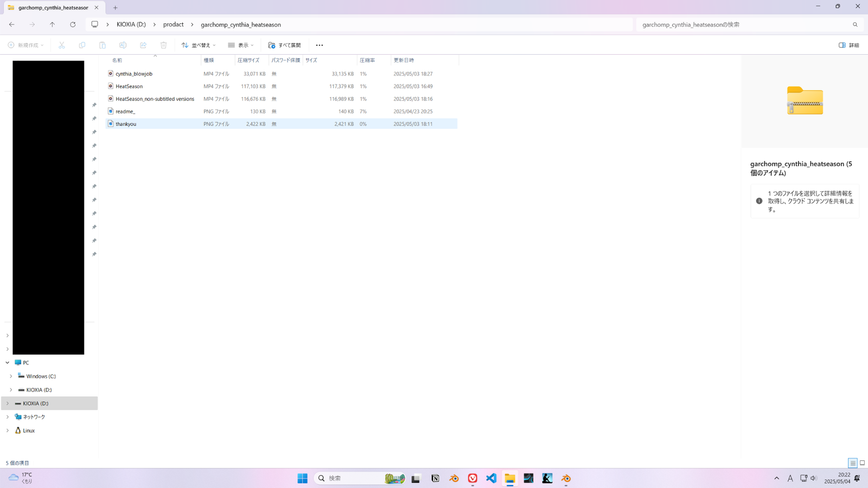Refresh the current folder view

coord(73,24)
